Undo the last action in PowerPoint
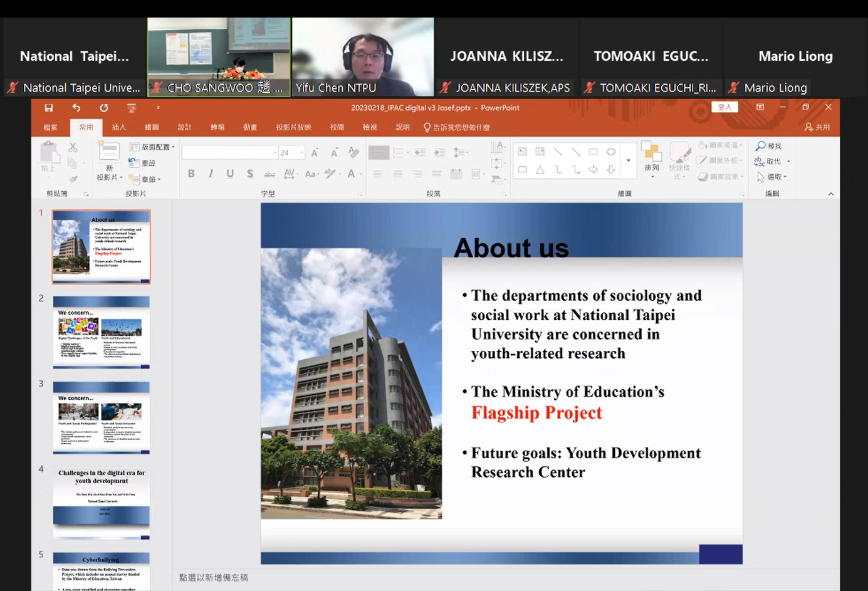 (x=76, y=108)
